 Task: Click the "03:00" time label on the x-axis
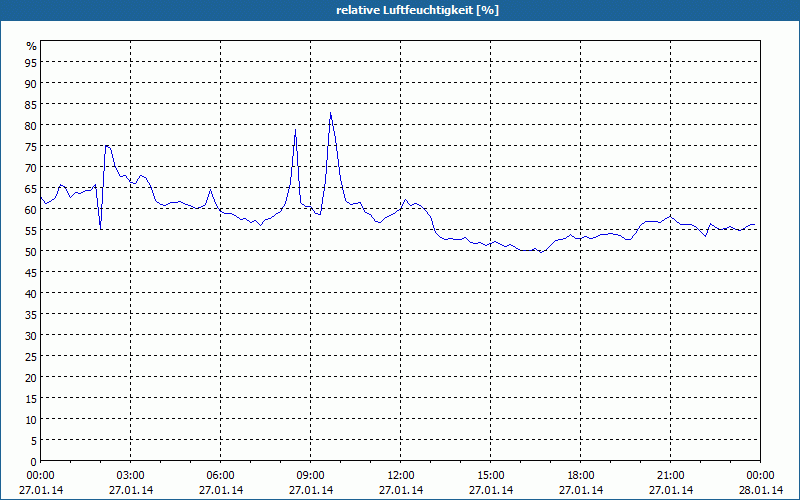click(x=131, y=476)
